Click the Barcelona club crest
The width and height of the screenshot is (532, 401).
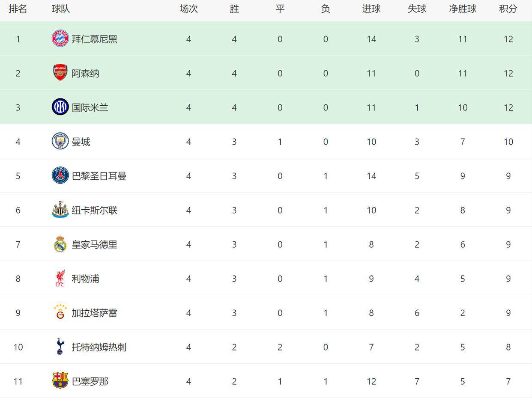coord(60,381)
